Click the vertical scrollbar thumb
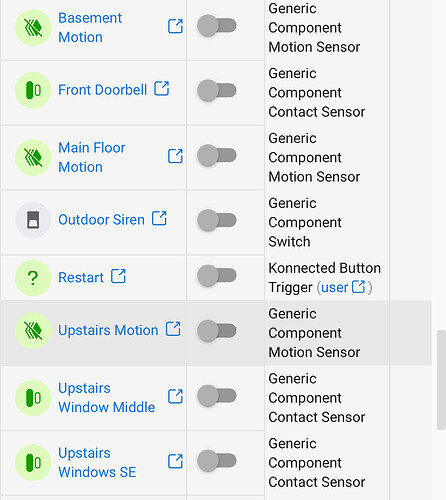 point(441,380)
